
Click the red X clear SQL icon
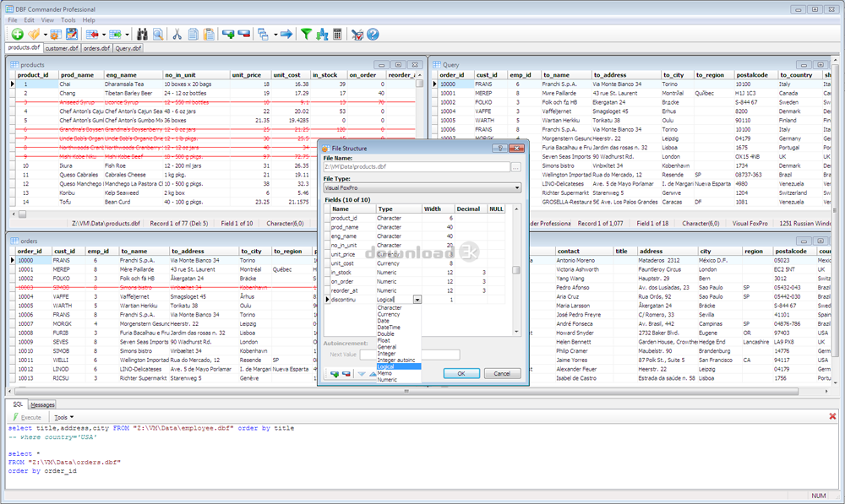(832, 416)
